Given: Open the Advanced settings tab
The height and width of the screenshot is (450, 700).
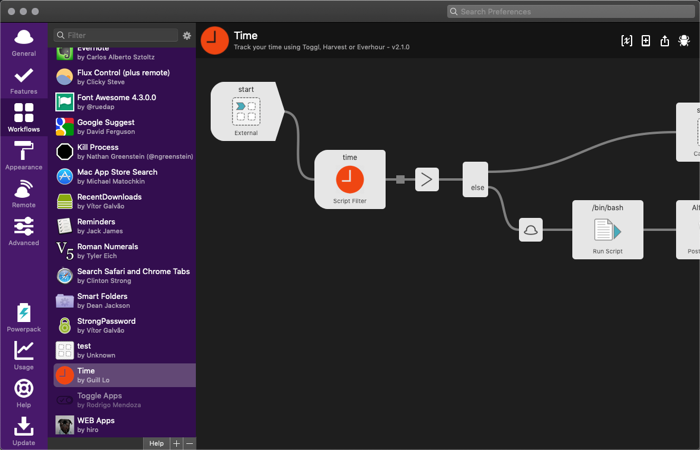Looking at the screenshot, I should (x=24, y=232).
